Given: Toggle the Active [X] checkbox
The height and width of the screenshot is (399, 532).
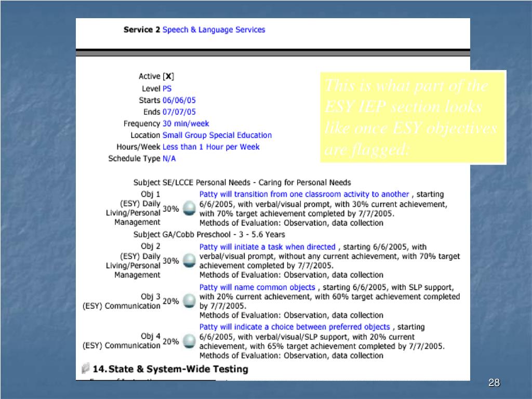Looking at the screenshot, I should click(x=168, y=76).
